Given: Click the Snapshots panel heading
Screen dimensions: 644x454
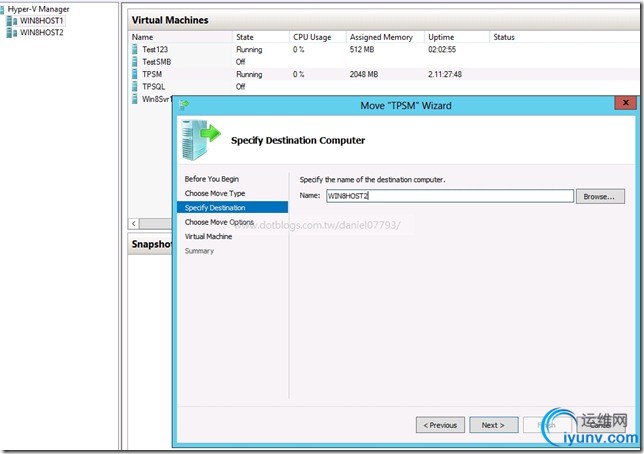Looking at the screenshot, I should tap(152, 244).
